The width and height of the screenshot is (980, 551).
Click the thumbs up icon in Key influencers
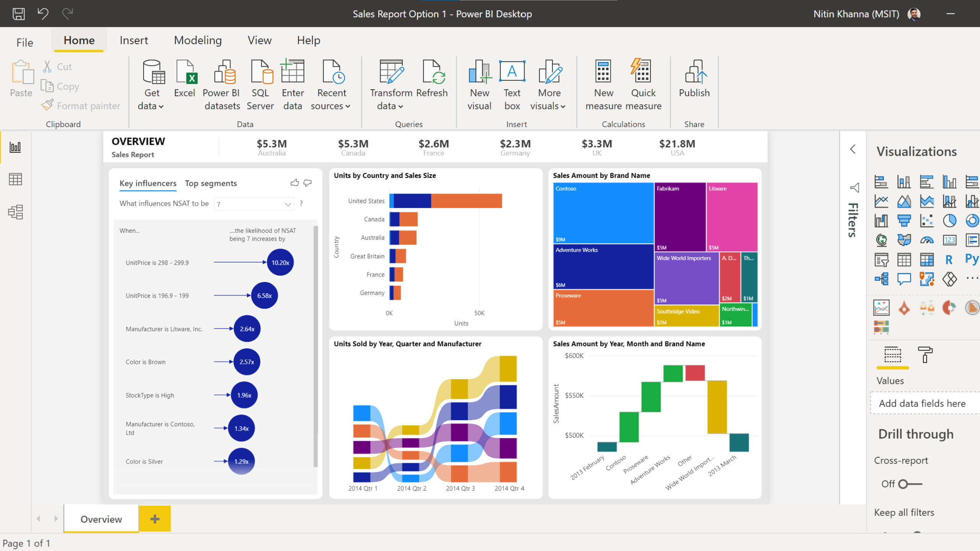coord(295,182)
